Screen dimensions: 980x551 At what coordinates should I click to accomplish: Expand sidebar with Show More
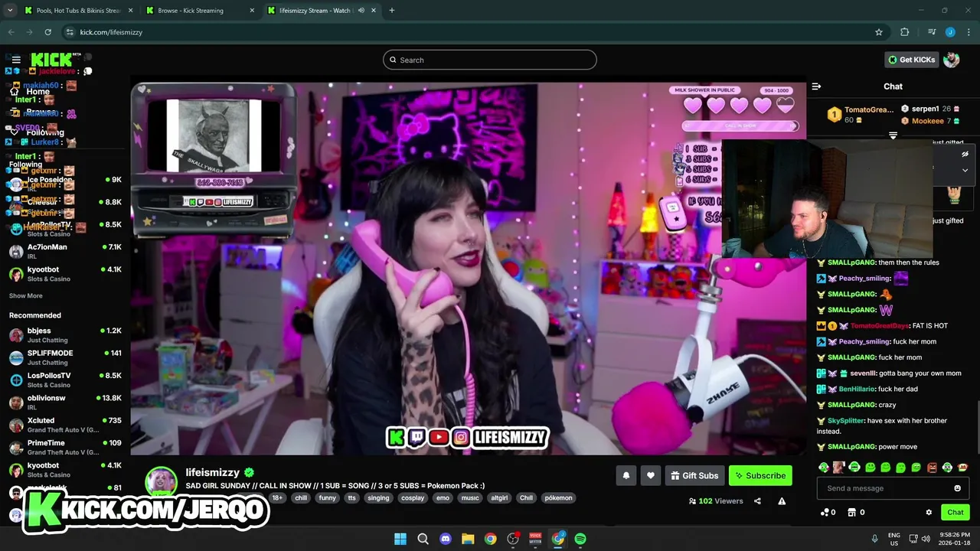(26, 295)
